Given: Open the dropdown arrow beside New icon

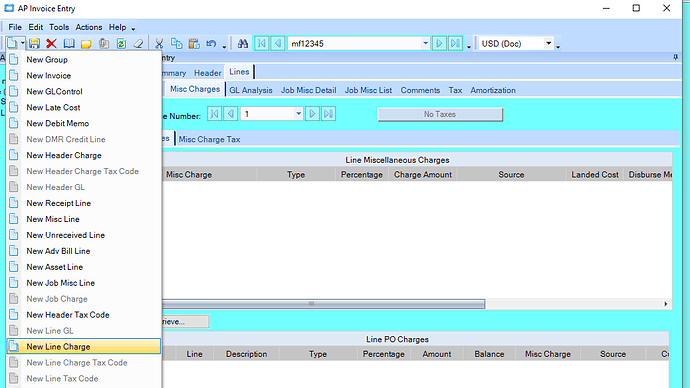Looking at the screenshot, I should [x=22, y=44].
